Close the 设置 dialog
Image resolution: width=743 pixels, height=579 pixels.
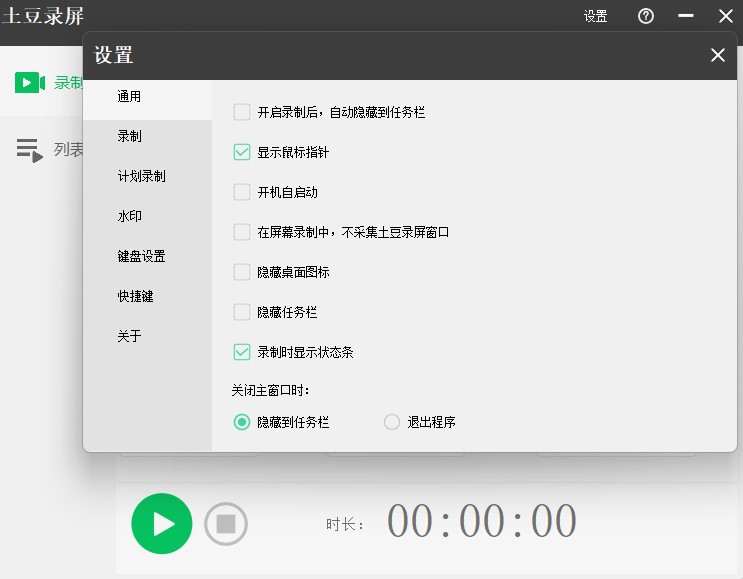[717, 55]
